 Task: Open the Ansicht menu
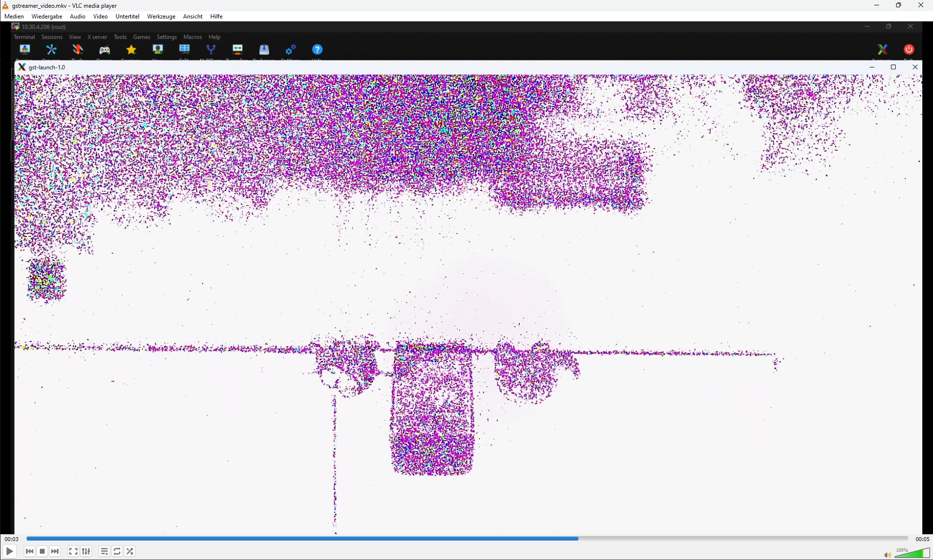pyautogui.click(x=193, y=16)
